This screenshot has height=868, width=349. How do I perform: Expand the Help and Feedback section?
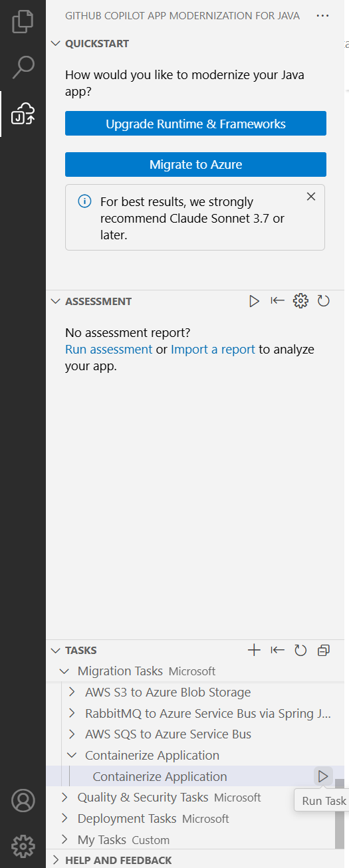tap(56, 860)
